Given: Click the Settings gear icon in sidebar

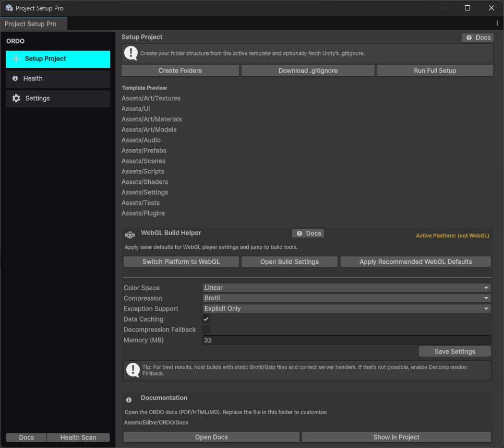Looking at the screenshot, I should (16, 98).
